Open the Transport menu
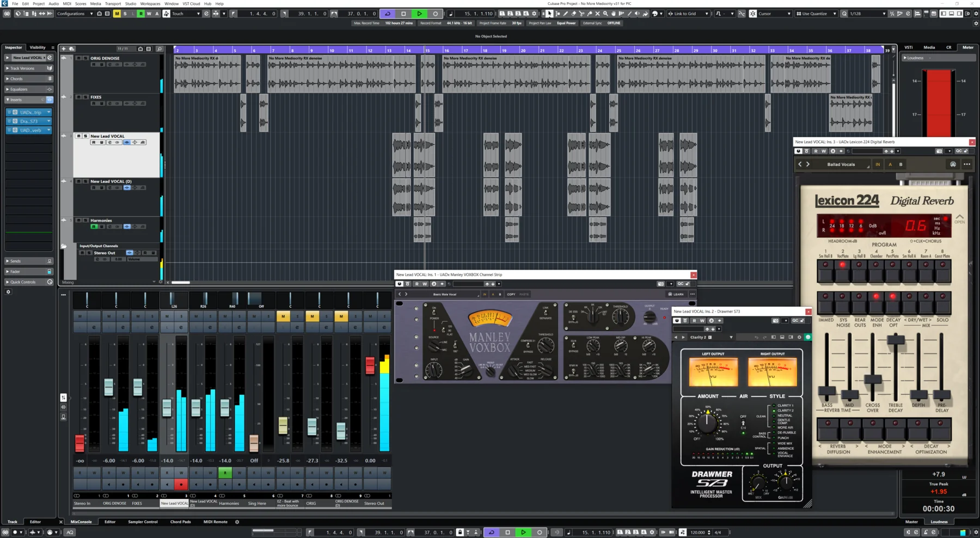 113,3
